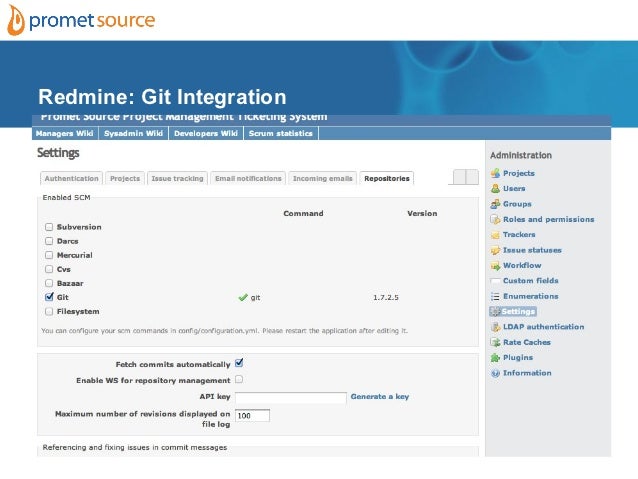The image size is (638, 479).
Task: Click the Generate a key link
Action: pos(380,396)
